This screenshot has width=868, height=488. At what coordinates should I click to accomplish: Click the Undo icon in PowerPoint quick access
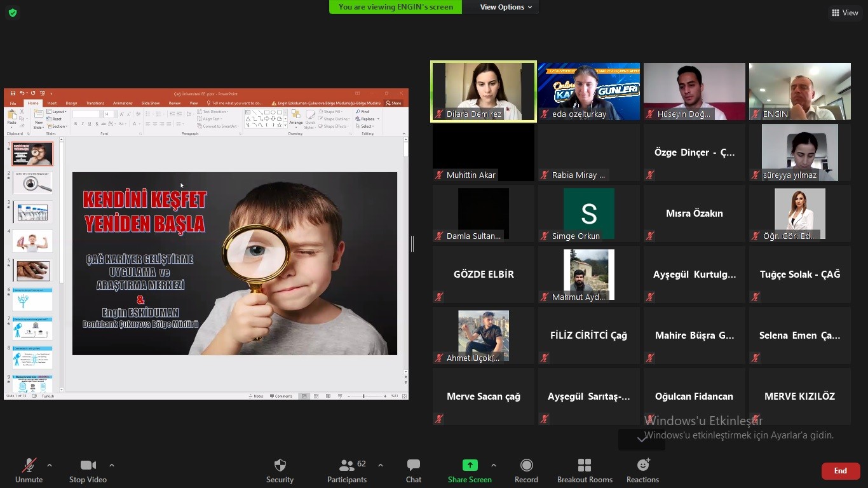tap(22, 93)
